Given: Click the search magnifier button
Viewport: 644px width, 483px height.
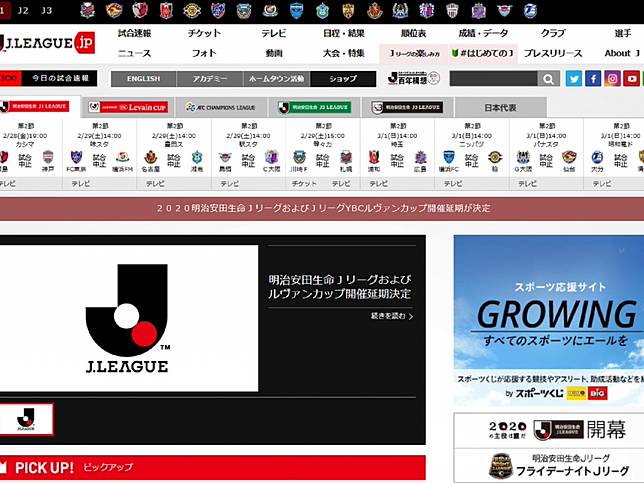Looking at the screenshot, I should [548, 78].
